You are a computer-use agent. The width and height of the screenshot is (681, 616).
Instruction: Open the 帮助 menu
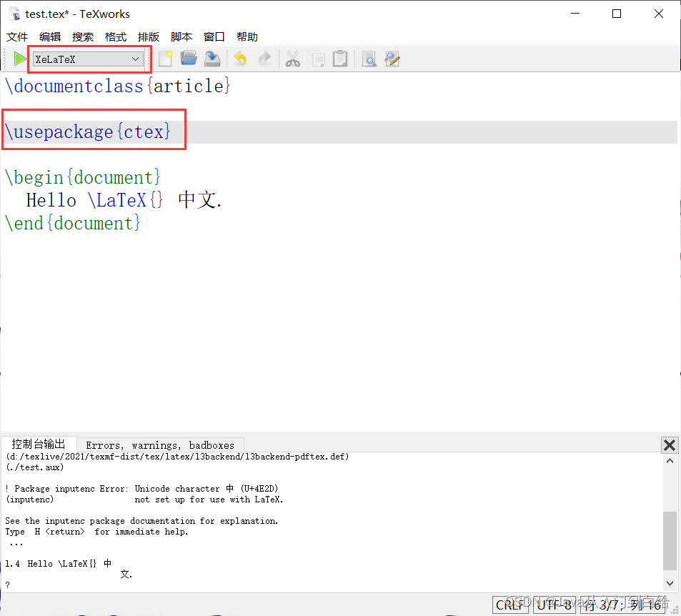[x=247, y=37]
